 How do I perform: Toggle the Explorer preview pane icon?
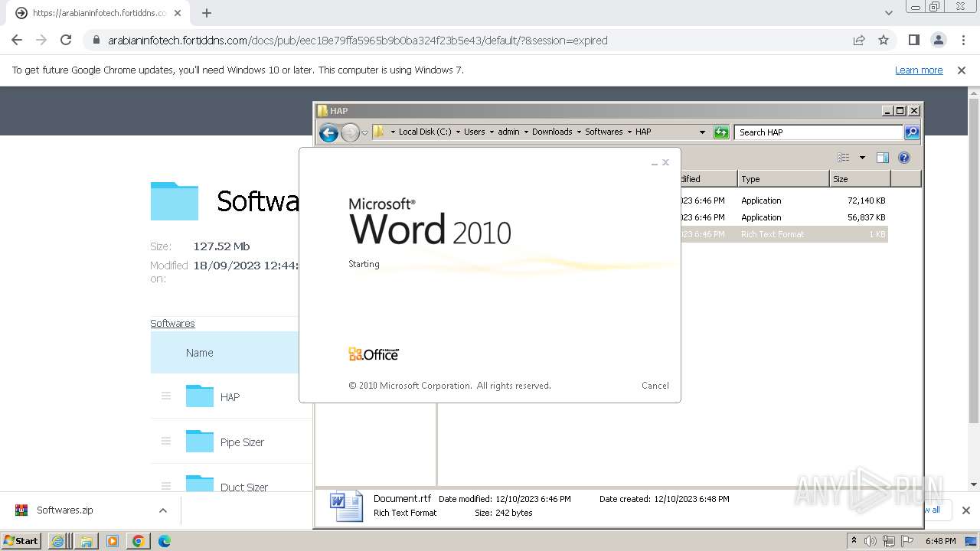pyautogui.click(x=883, y=158)
